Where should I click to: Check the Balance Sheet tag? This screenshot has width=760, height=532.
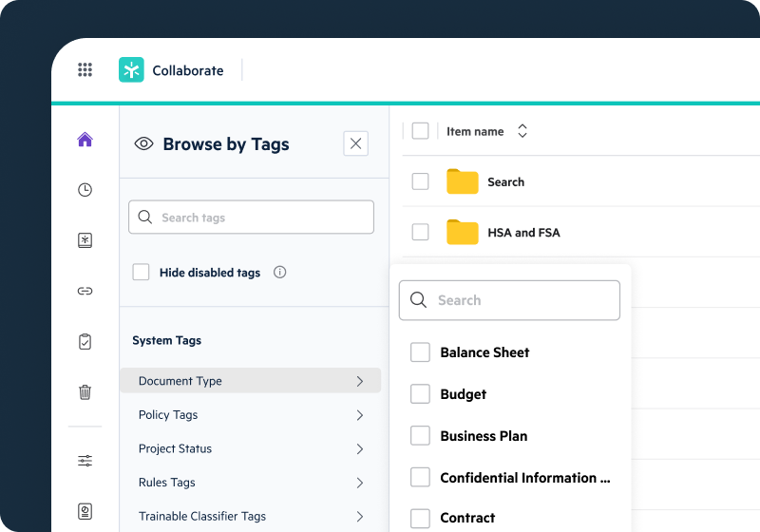click(420, 352)
